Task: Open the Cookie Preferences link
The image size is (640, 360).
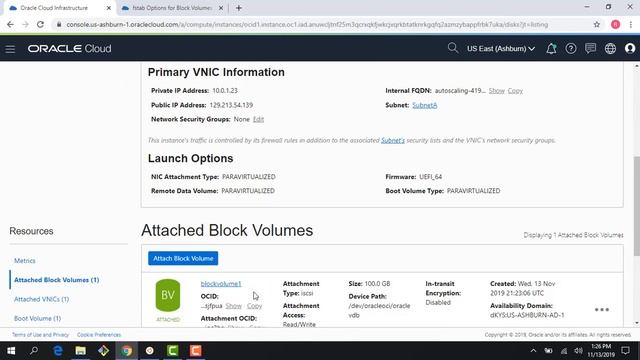Action: tap(99, 335)
